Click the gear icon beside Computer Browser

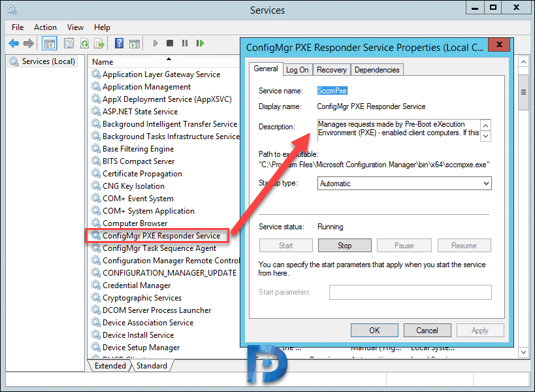click(96, 223)
